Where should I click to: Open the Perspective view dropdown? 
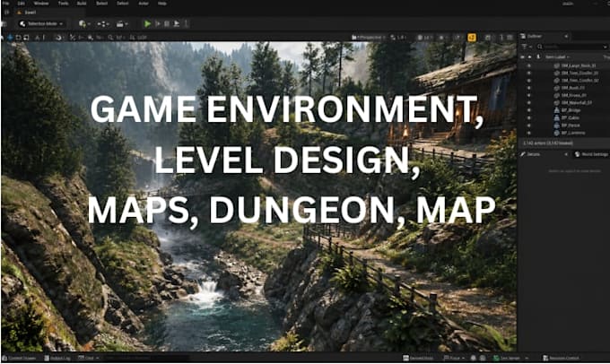pos(369,38)
